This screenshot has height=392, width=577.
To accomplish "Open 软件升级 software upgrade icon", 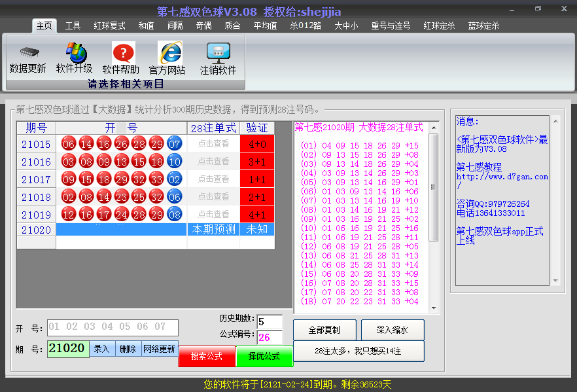I will tap(74, 58).
